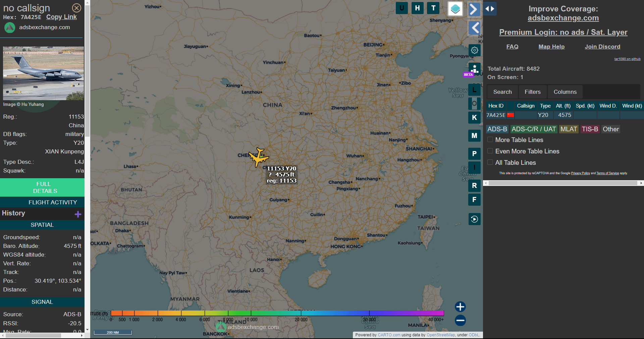Open the Map Help link
Screen dimensions: 644x339
point(551,47)
